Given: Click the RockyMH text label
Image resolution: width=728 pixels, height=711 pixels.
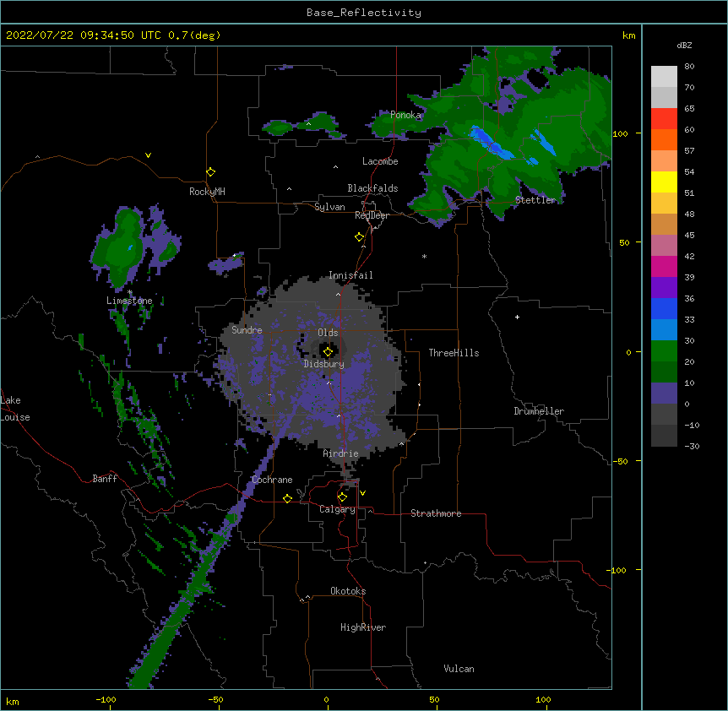Looking at the screenshot, I should coord(207,192).
